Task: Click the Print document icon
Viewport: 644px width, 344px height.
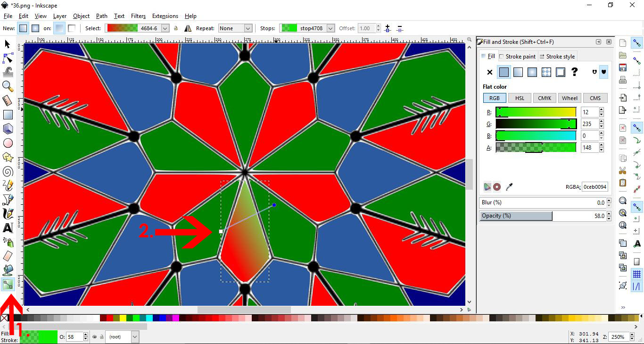Action: [623, 80]
